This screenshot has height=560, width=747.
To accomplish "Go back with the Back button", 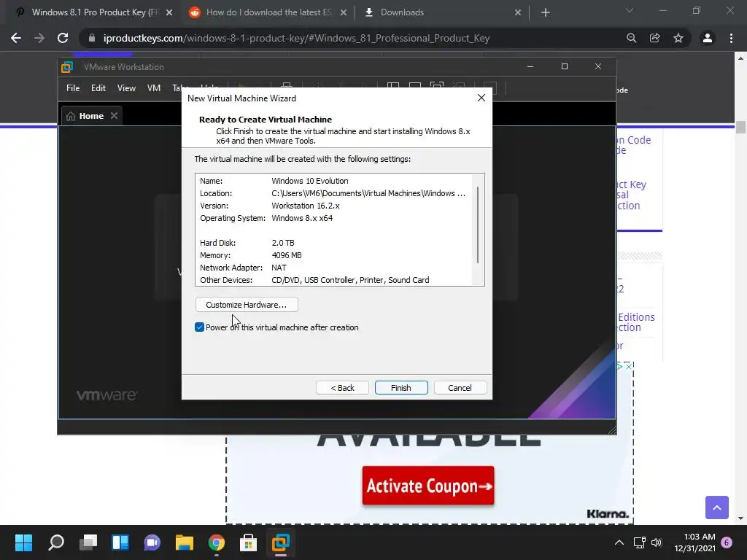I will (342, 388).
